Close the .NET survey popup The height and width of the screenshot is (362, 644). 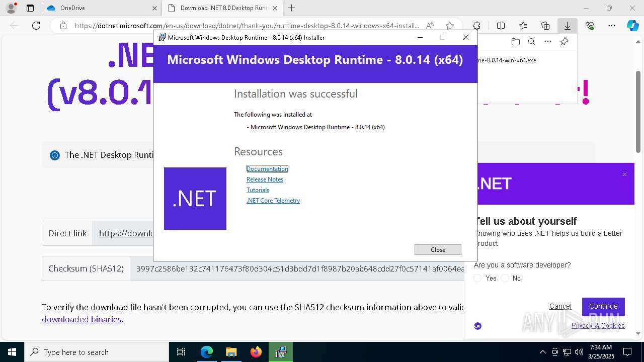point(624,174)
